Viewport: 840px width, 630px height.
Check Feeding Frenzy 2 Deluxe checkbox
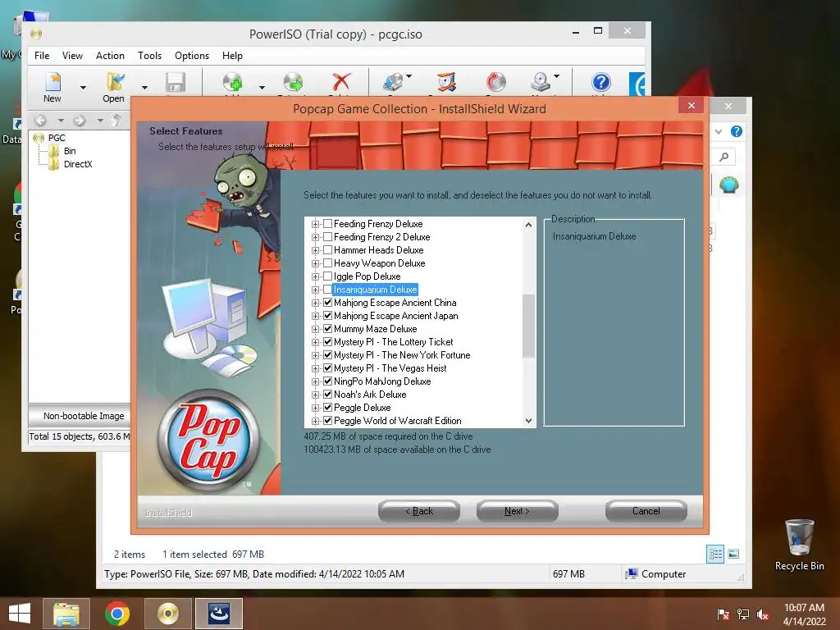[x=328, y=237]
